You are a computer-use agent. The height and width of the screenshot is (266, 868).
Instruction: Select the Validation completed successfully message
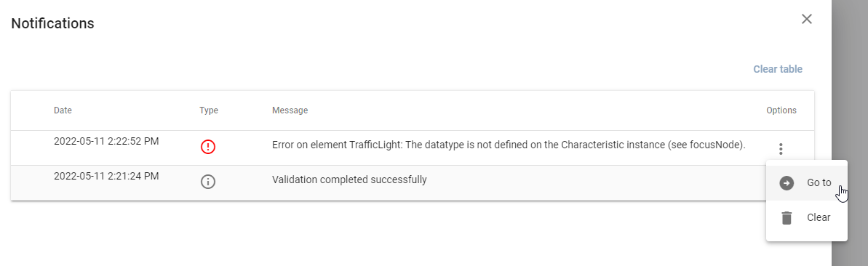coord(349,180)
